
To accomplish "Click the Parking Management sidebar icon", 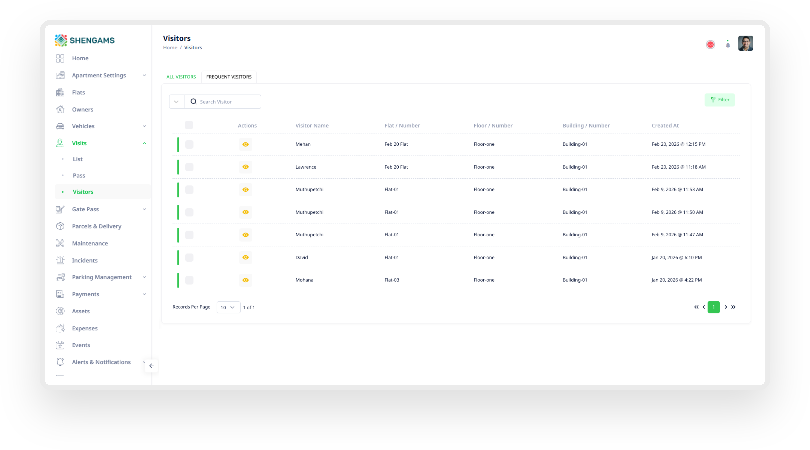I will pyautogui.click(x=60, y=277).
